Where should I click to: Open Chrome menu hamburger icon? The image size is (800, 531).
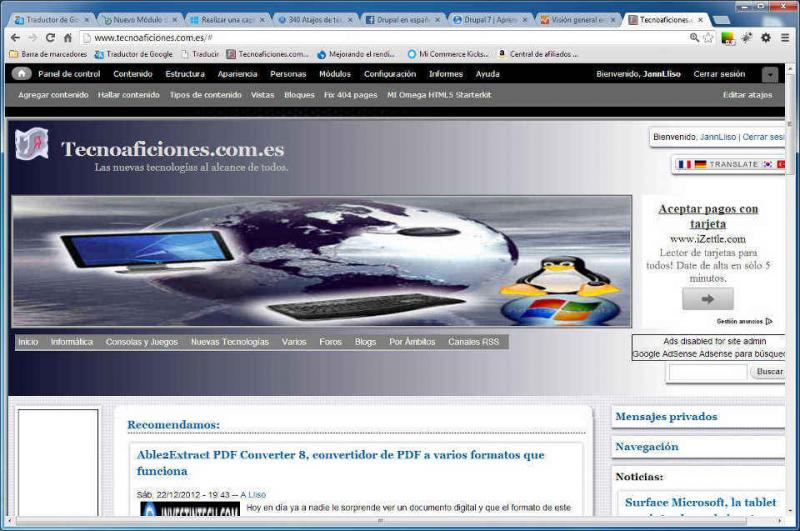click(785, 38)
